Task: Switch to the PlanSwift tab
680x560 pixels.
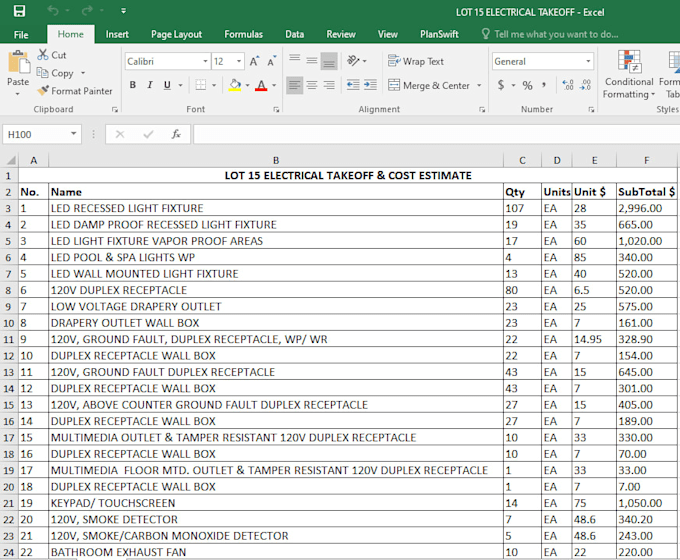Action: 439,34
